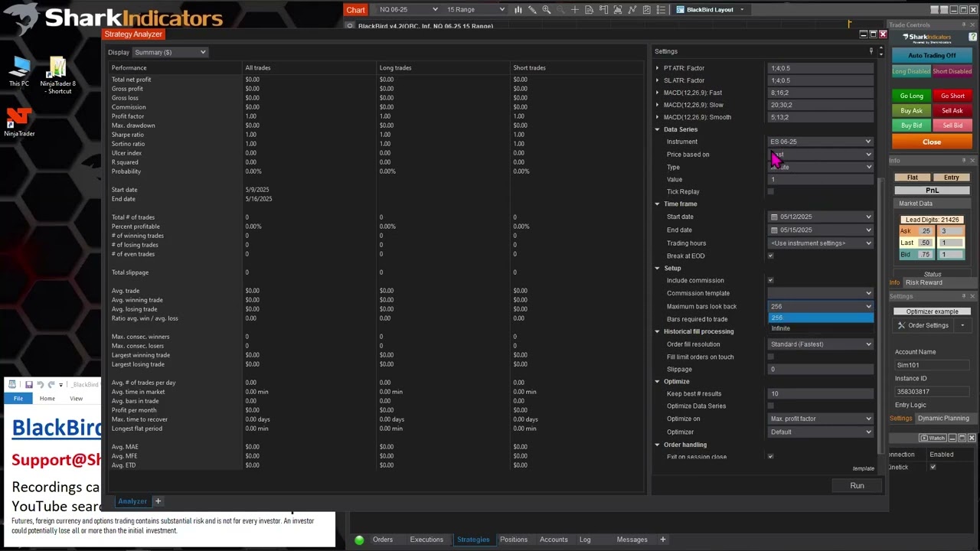Click the BlackBird Layout icon
This screenshot has height=551, width=980.
tap(680, 10)
